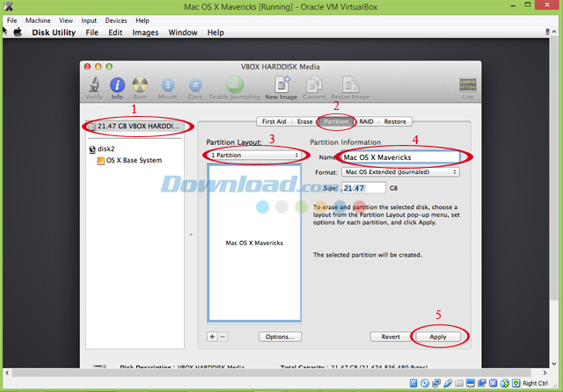Switch to the Erase tab
Screen dimensions: 563x392
[305, 121]
